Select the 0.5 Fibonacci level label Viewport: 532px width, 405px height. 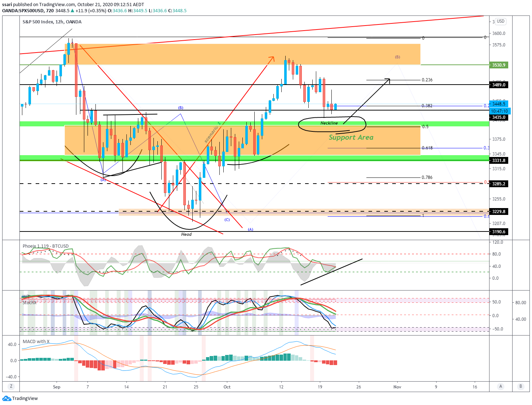[425, 127]
